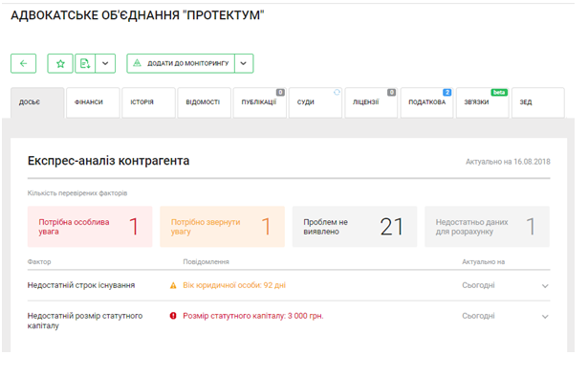The image size is (588, 378).
Task: Open dropdown arrow beside Додати до моніторингу
Action: click(244, 63)
